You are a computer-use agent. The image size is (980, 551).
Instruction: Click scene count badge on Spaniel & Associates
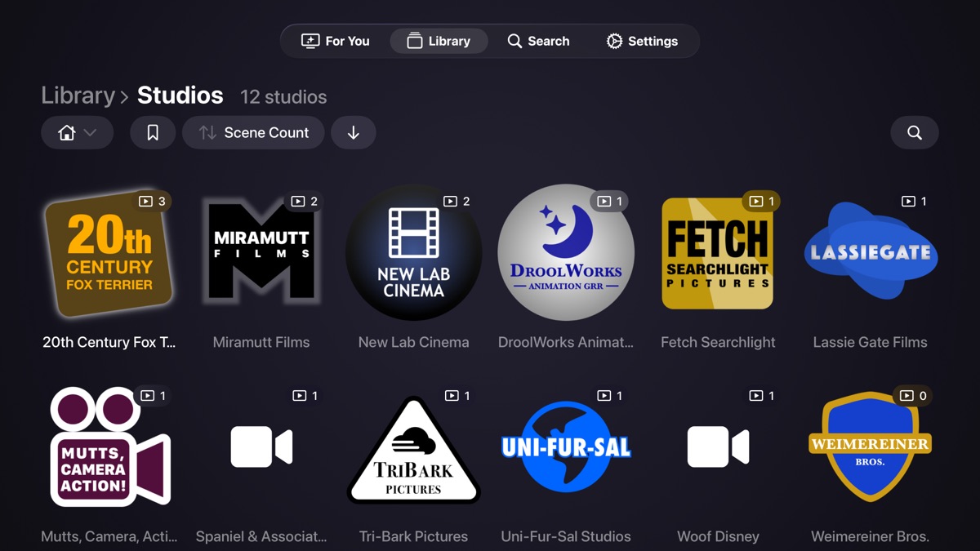pos(305,395)
